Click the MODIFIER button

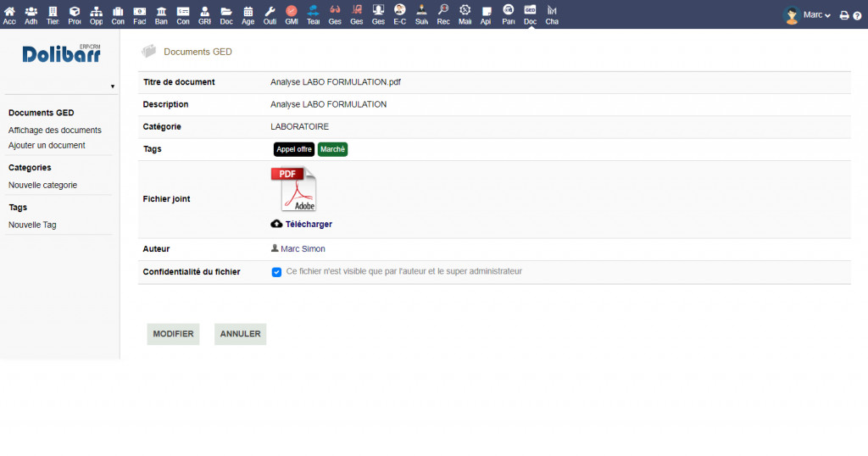(x=173, y=334)
